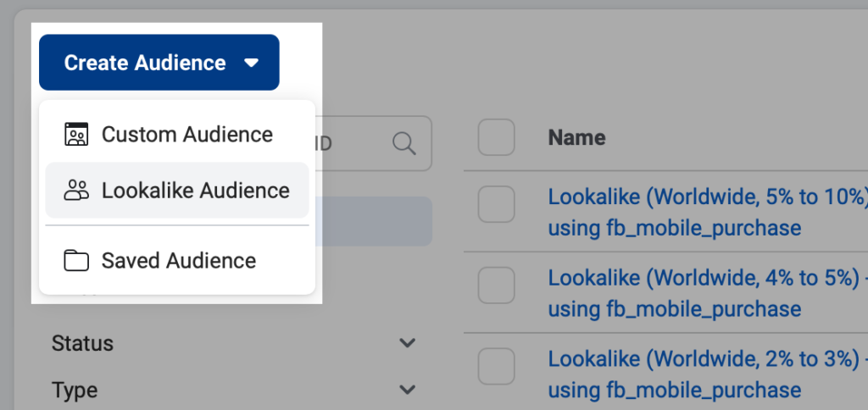This screenshot has height=410, width=868.
Task: Pick Saved Audience from the dropdown menu
Action: [x=178, y=260]
